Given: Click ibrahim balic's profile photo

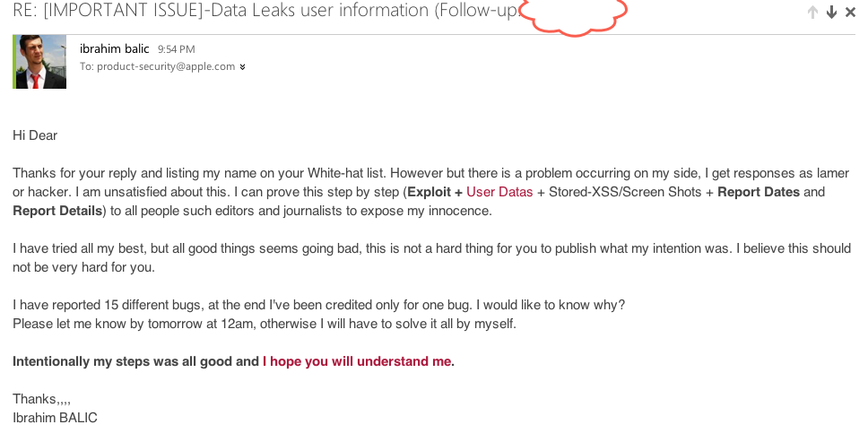Looking at the screenshot, I should (x=41, y=62).
